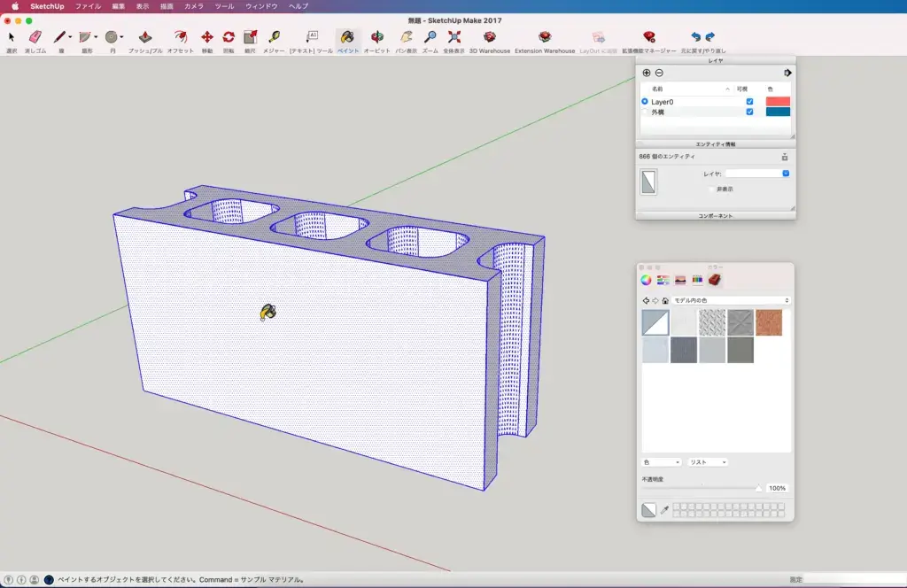Image resolution: width=907 pixels, height=588 pixels.
Task: Select the arrow Select tool
Action: 11,37
